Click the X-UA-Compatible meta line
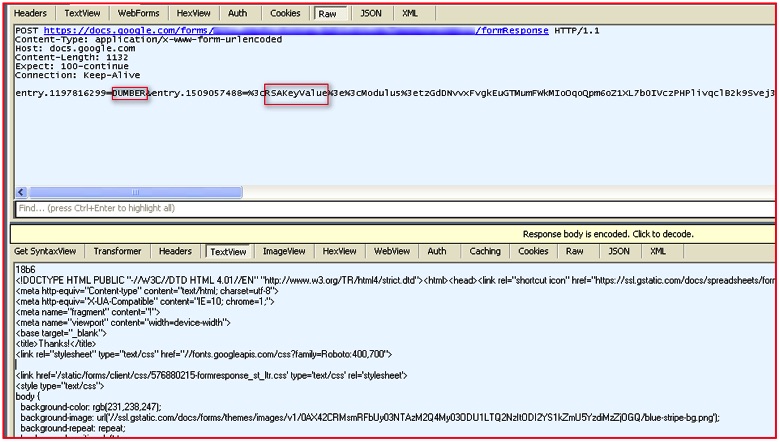This screenshot has width=780, height=442. coord(145,301)
